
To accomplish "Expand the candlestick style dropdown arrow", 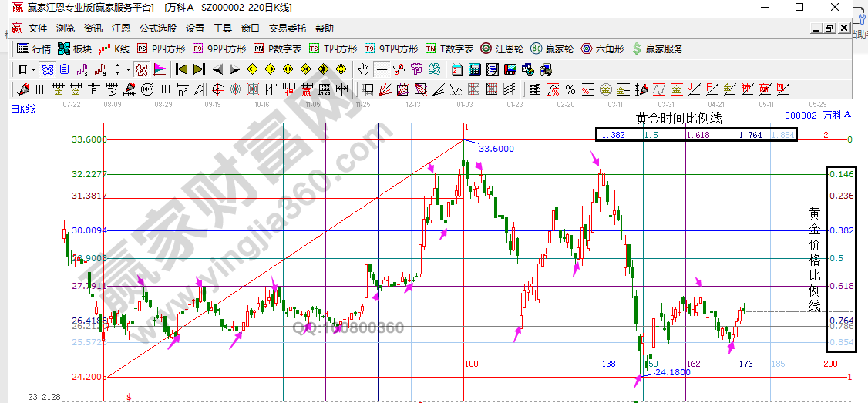I will [x=127, y=69].
